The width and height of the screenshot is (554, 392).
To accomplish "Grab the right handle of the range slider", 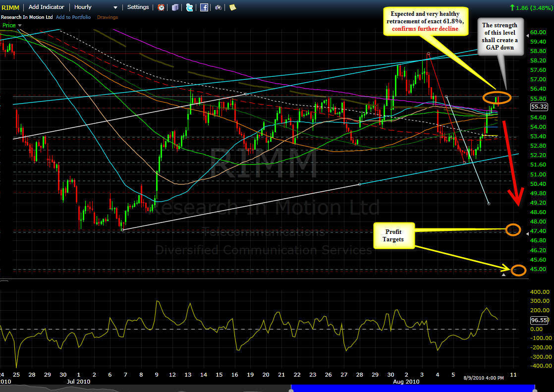I will point(535,390).
